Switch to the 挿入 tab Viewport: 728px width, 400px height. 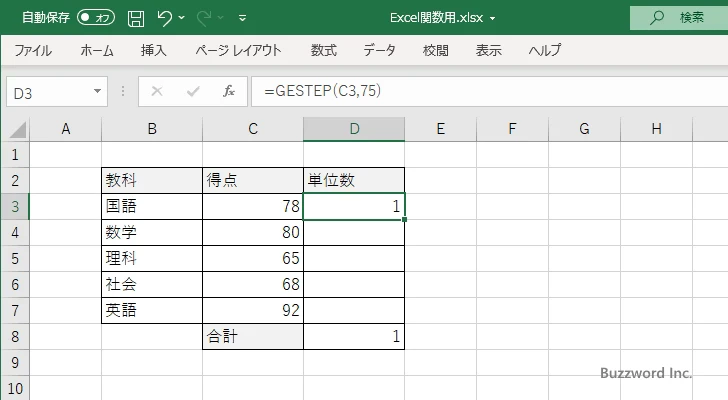[154, 50]
